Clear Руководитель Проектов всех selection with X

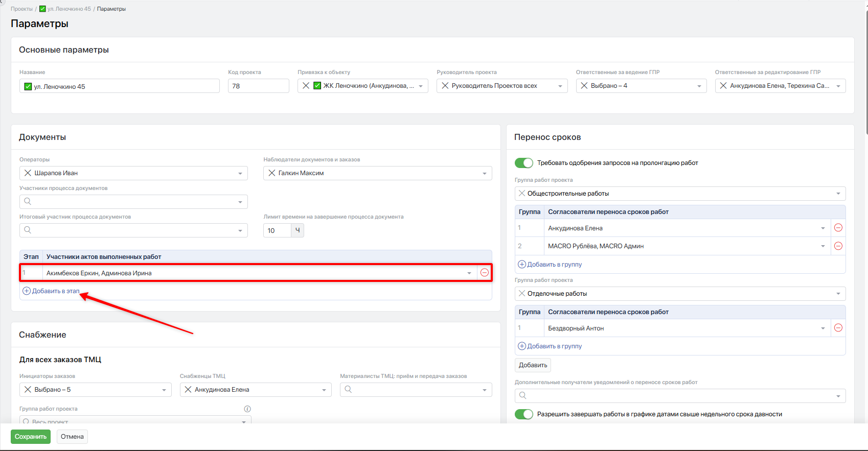click(445, 86)
